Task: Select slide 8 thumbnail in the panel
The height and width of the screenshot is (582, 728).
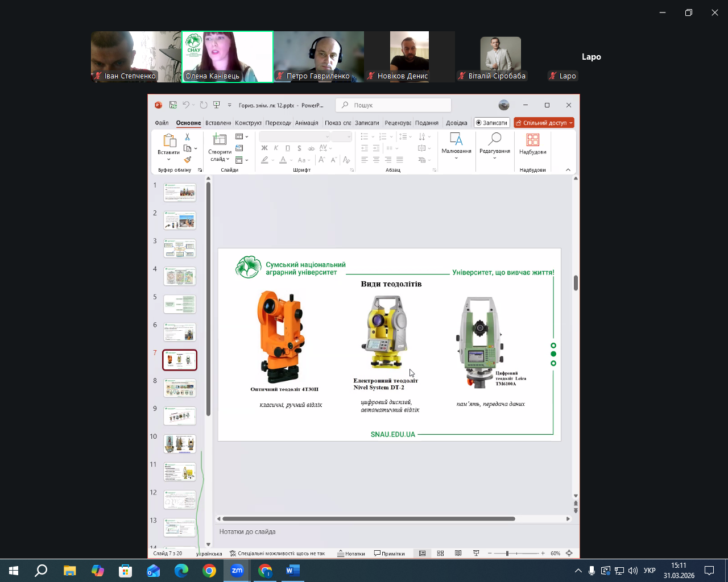Action: coord(180,388)
